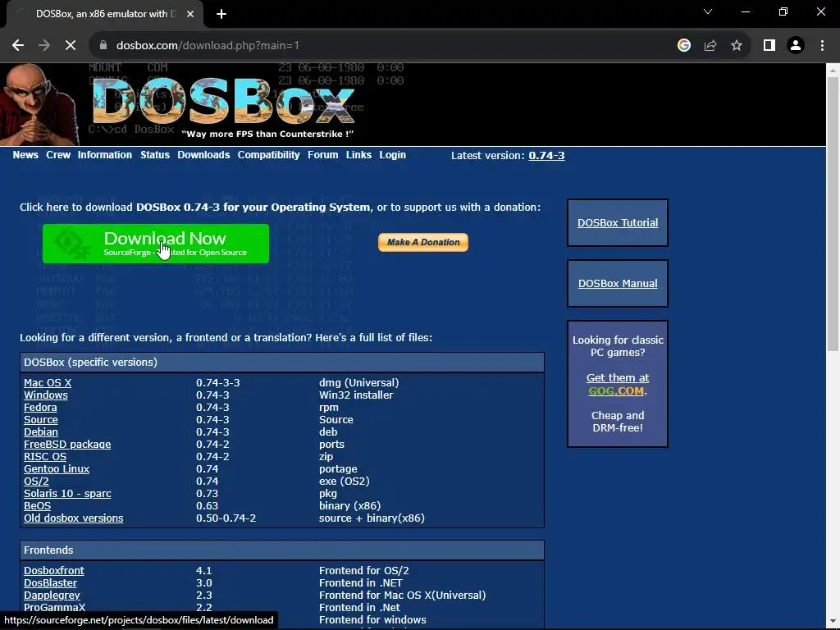Select the DOSBox browser tab
Screen dimensions: 840x630
(x=104, y=14)
